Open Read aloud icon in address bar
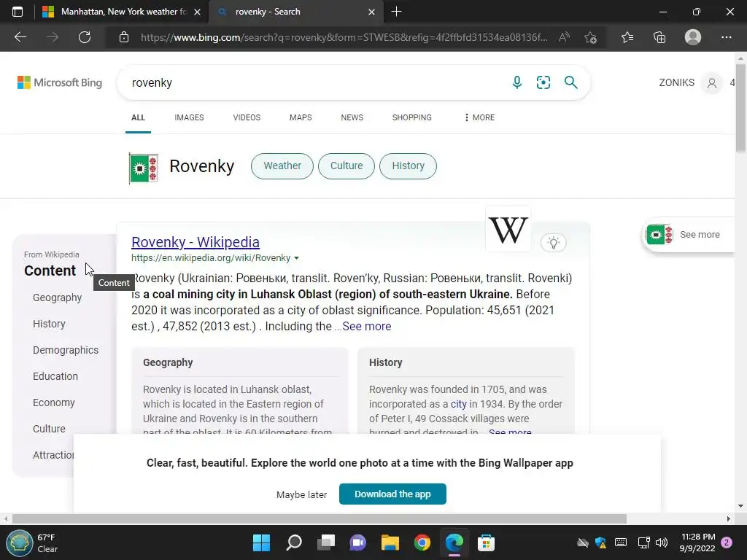Viewport: 747px width, 560px height. point(564,37)
